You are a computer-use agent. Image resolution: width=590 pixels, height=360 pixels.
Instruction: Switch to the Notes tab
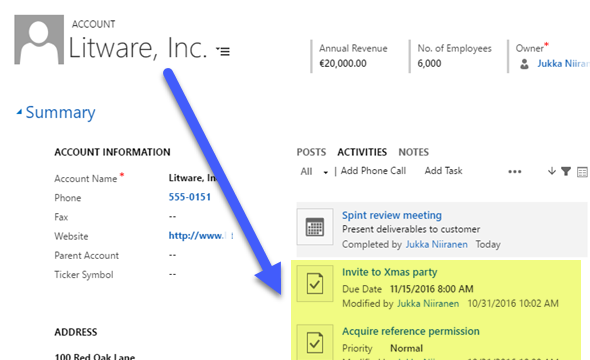pyautogui.click(x=414, y=152)
